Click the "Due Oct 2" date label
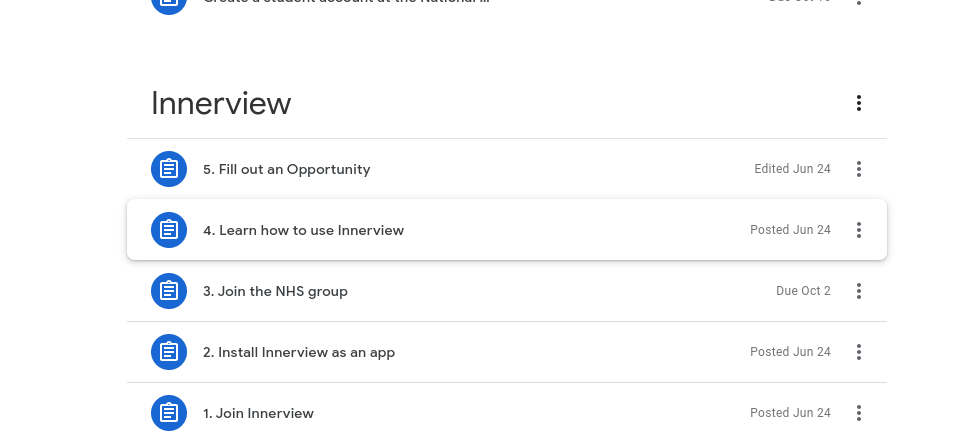 (x=803, y=292)
